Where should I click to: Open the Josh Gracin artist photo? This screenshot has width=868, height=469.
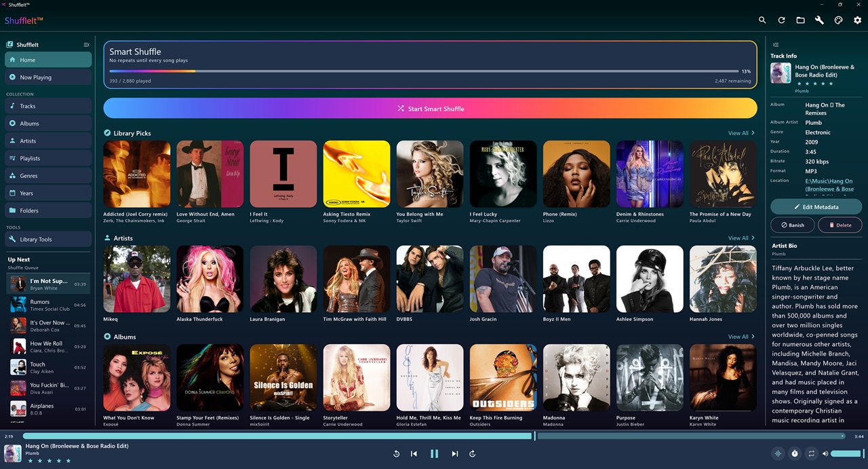503,279
